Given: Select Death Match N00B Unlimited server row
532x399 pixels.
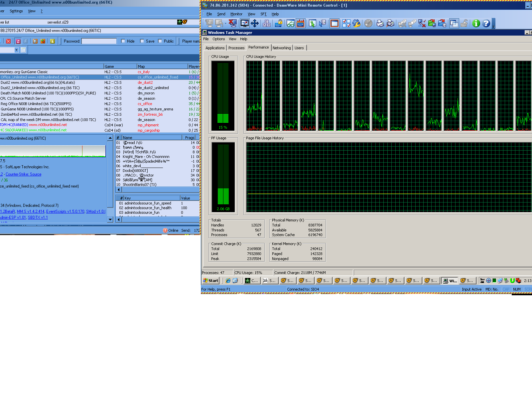Looking at the screenshot, I should (x=100, y=93).
